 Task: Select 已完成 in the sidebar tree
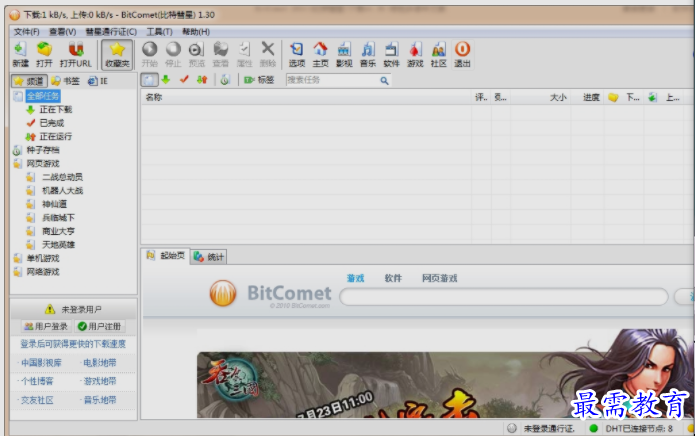tap(51, 123)
